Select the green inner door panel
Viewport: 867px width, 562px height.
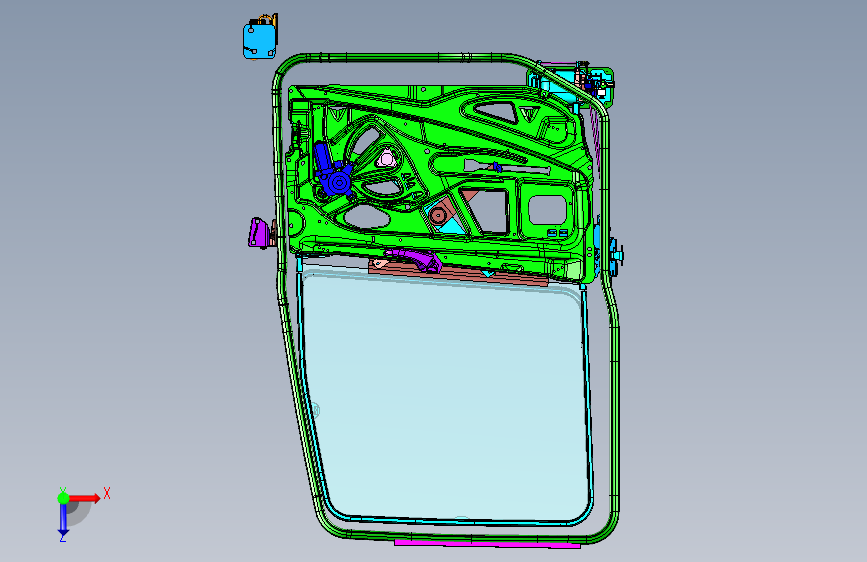[x=440, y=183]
